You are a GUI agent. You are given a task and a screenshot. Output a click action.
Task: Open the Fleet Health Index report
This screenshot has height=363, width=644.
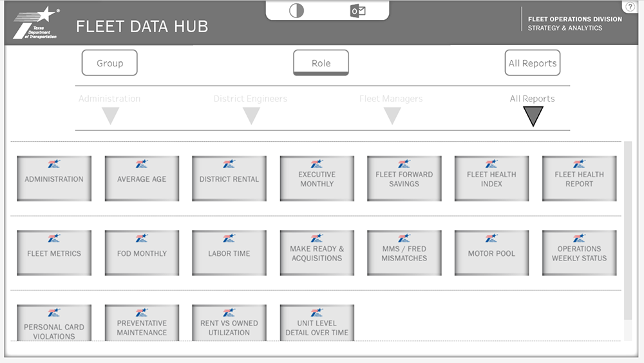point(491,179)
